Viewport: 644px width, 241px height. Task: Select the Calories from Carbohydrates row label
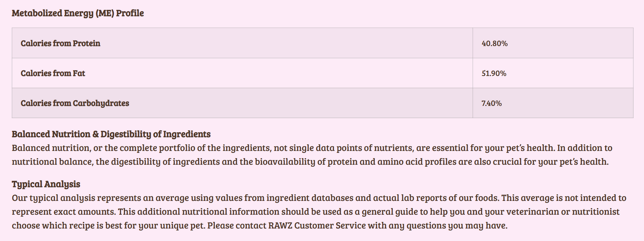tap(74, 103)
